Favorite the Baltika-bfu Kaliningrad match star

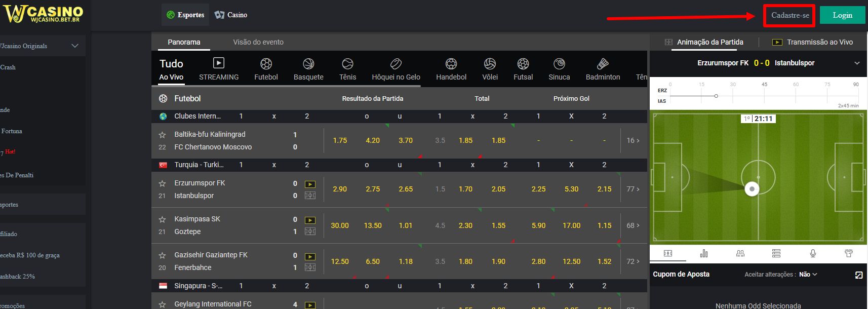(162, 135)
